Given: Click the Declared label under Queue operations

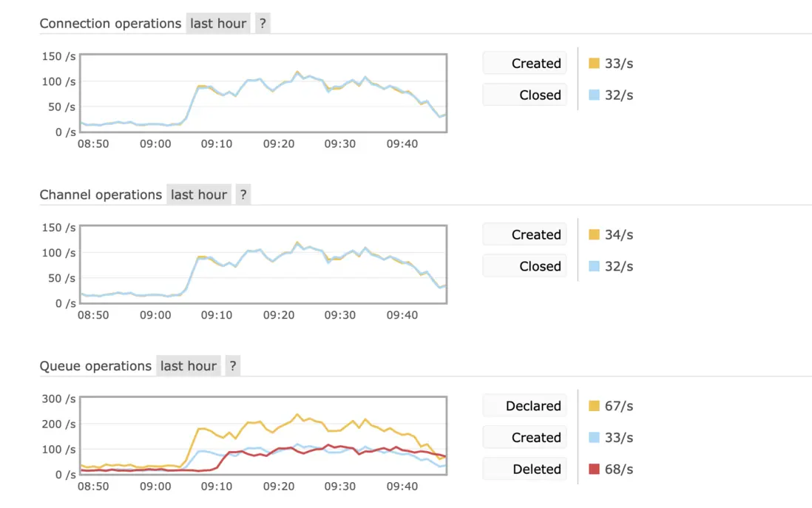Looking at the screenshot, I should tap(525, 406).
